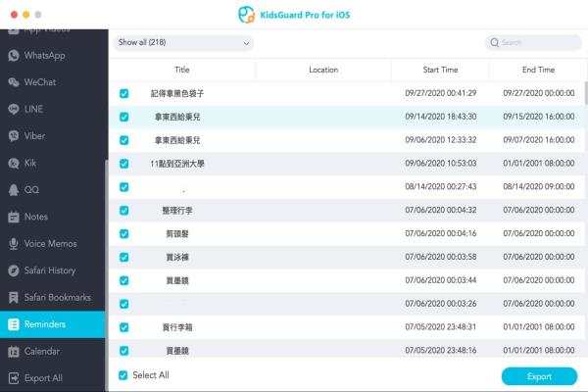Viewport: 588px width, 392px height.
Task: Open WhatsApp sidebar icon
Action: pos(14,56)
